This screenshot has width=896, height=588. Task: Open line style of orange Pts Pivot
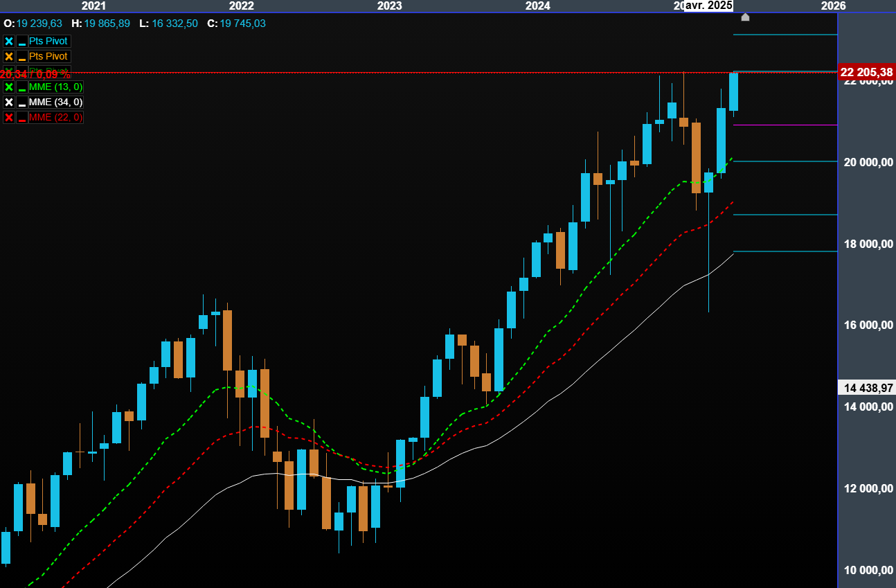(22, 56)
